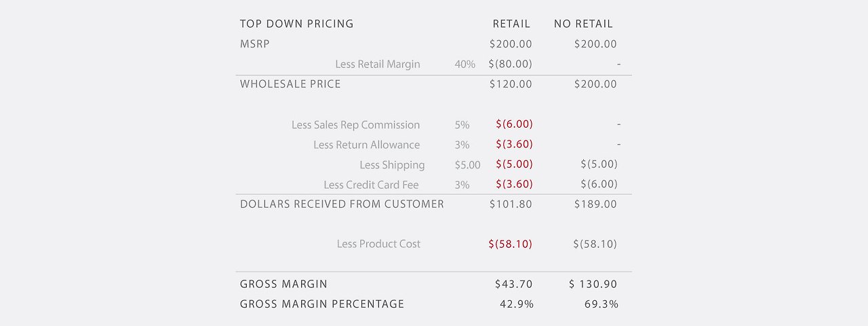Select the Less Credit Card Fee label
Viewport: 868px width, 326px height.
click(x=371, y=185)
